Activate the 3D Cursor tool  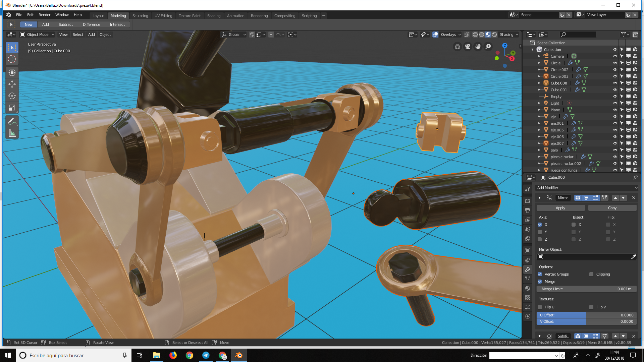click(x=12, y=59)
